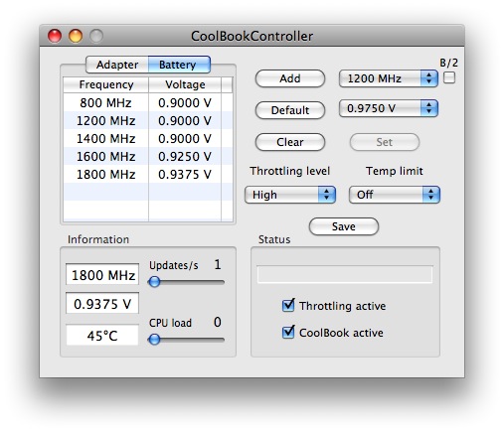Click the 0.9250 V voltage cell
Image resolution: width=504 pixels, height=432 pixels.
(x=185, y=156)
